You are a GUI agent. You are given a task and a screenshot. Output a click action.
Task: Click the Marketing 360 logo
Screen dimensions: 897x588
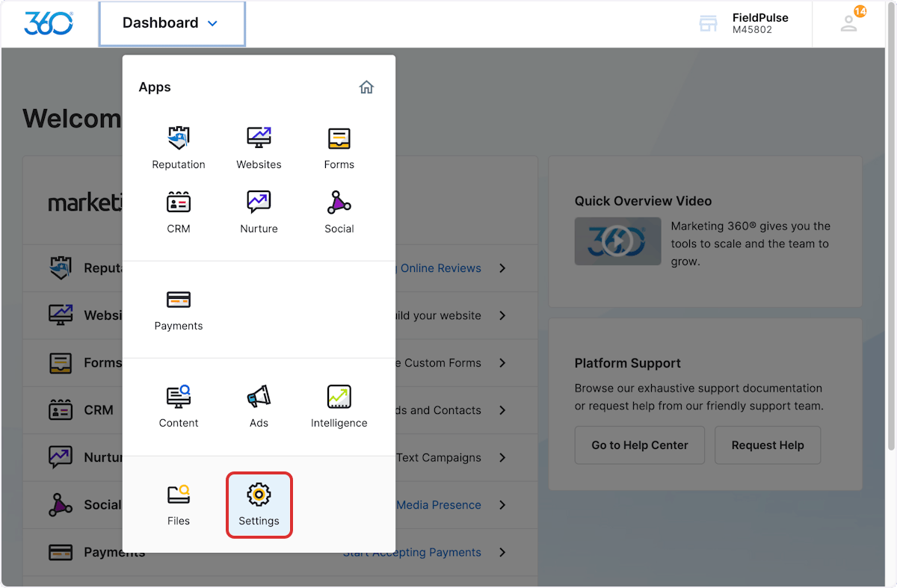point(49,23)
